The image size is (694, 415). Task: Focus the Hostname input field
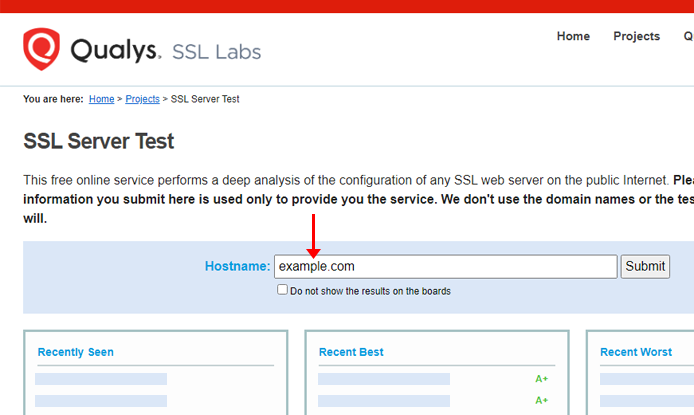tap(445, 266)
